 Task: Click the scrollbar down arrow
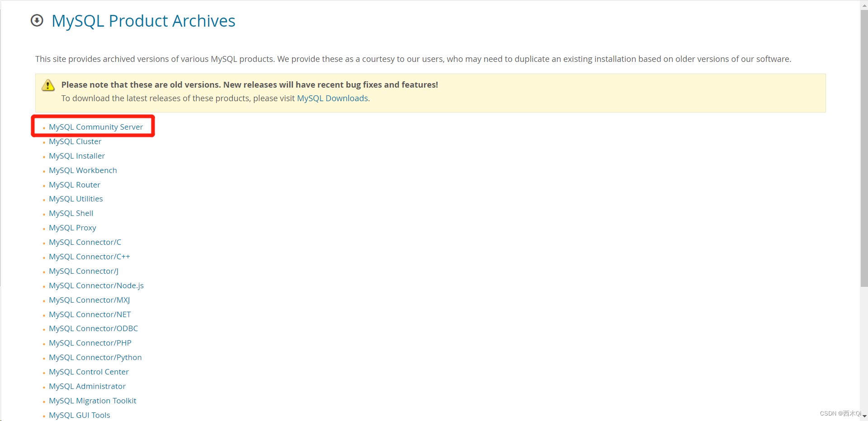(x=864, y=416)
